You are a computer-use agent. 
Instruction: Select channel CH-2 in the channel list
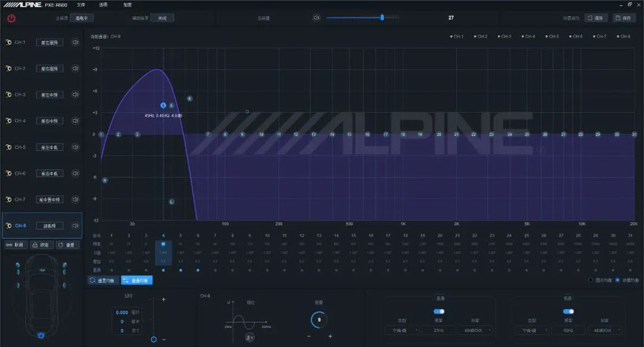pos(20,68)
